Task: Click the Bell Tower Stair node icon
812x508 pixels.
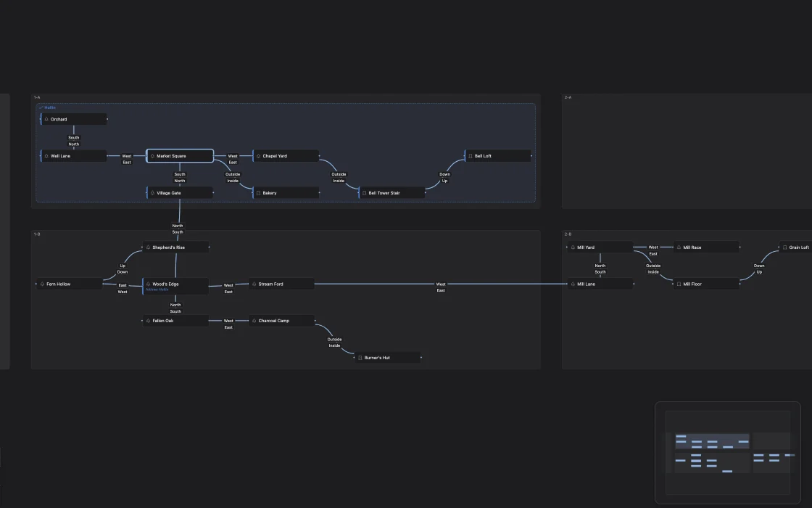Action: click(364, 193)
